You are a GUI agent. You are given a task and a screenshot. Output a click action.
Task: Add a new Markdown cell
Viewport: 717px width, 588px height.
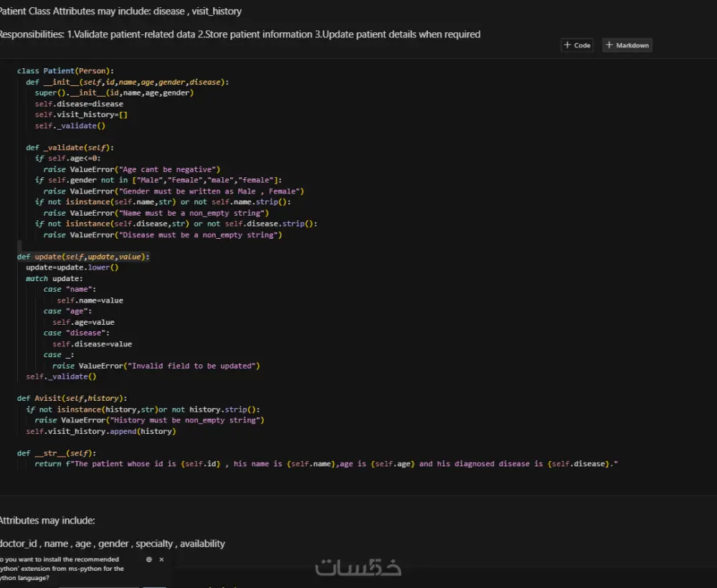(627, 44)
